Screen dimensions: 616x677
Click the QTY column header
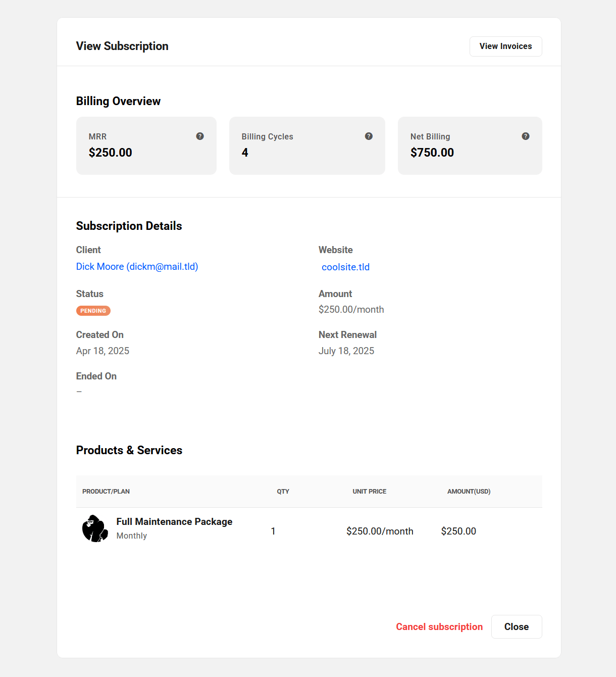coord(283,492)
